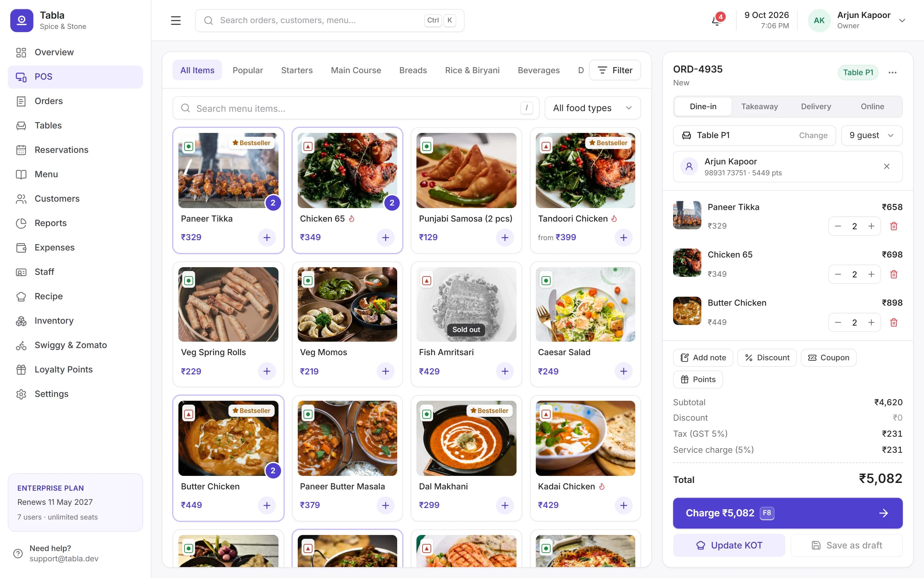924x578 pixels.
Task: Add Punjabi Samosa with its plus icon
Action: tap(505, 237)
